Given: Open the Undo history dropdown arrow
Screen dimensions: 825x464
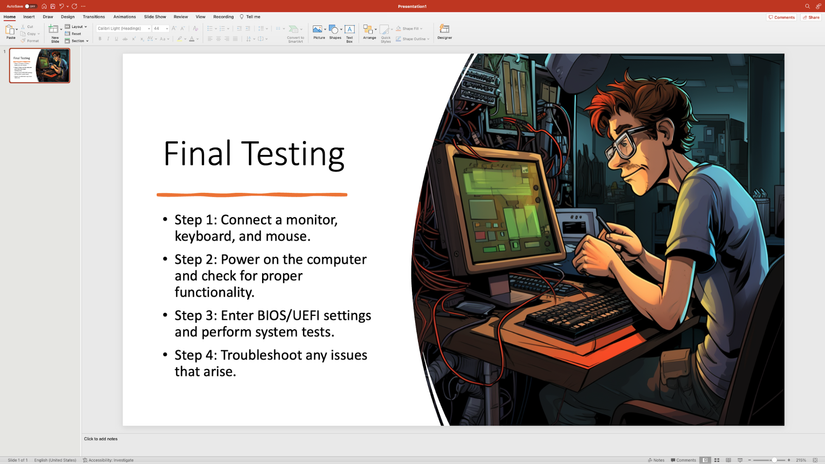Looking at the screenshot, I should (68, 6).
